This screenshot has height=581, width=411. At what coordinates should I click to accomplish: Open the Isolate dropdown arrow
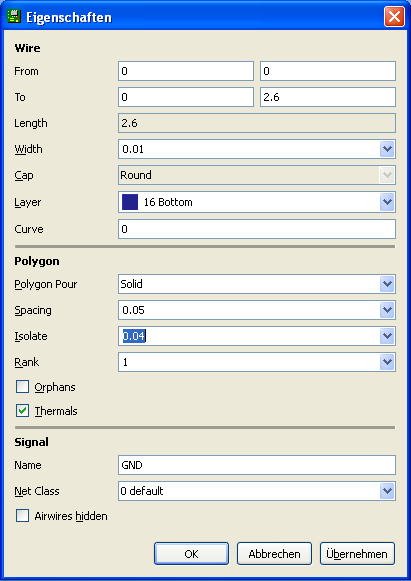pyautogui.click(x=387, y=336)
